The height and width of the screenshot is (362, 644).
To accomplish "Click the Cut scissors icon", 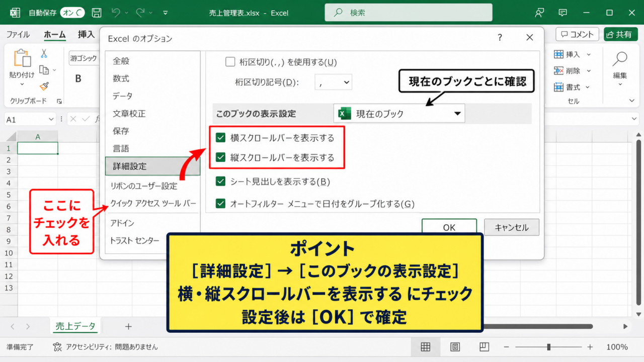I will (44, 53).
